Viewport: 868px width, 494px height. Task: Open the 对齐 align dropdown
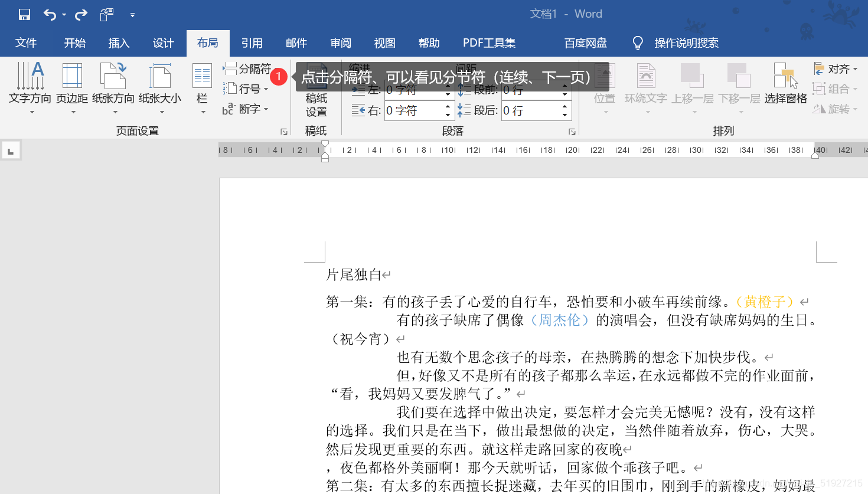pyautogui.click(x=836, y=68)
